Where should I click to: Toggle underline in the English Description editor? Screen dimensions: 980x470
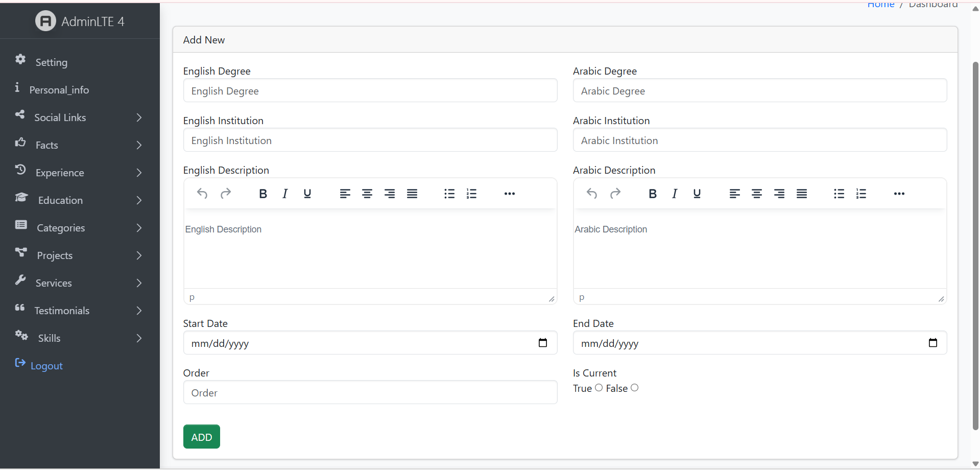click(x=307, y=194)
